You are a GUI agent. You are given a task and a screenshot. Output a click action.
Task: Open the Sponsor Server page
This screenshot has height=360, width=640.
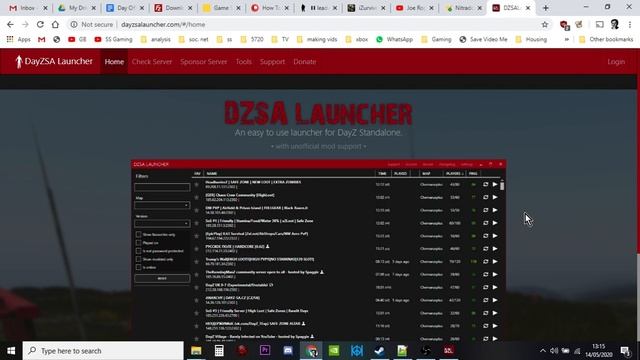pyautogui.click(x=204, y=62)
